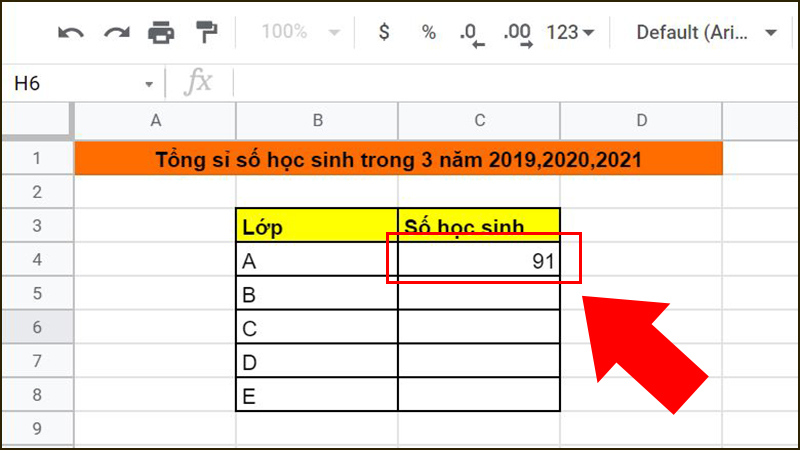Select the Paint format roller icon
The image size is (800, 450).
coord(207,32)
